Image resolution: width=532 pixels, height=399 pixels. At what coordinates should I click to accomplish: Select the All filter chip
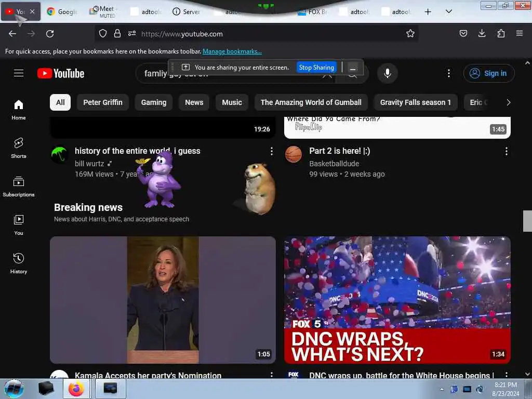[x=60, y=102]
